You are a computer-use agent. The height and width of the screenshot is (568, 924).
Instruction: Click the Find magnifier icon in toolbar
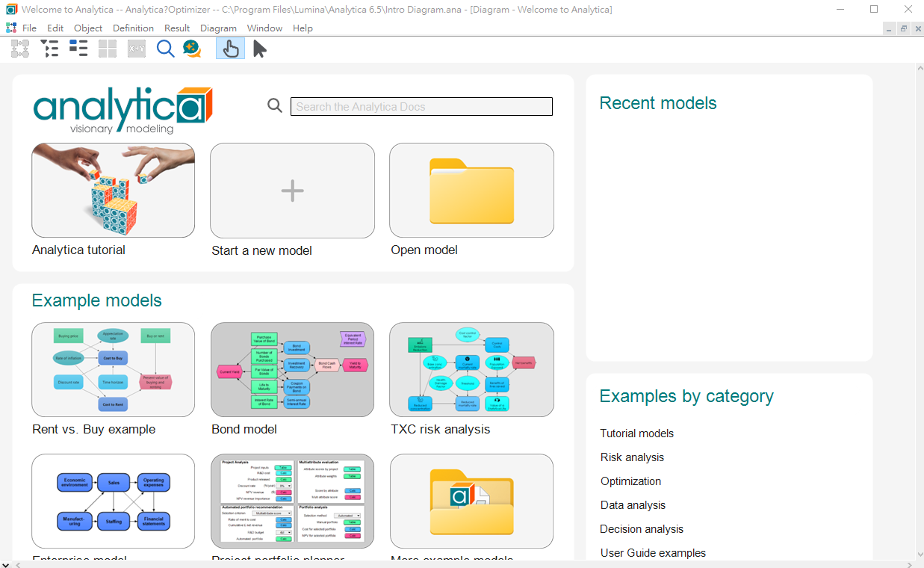(165, 49)
